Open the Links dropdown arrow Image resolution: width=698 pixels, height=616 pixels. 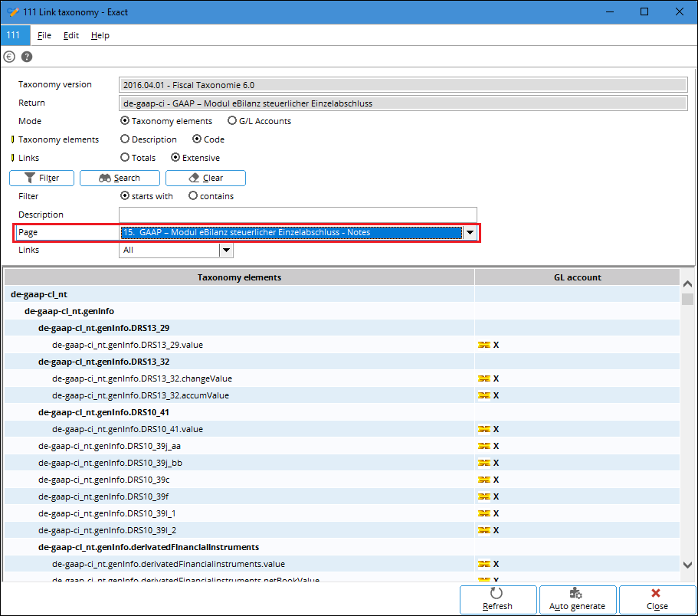coord(226,250)
